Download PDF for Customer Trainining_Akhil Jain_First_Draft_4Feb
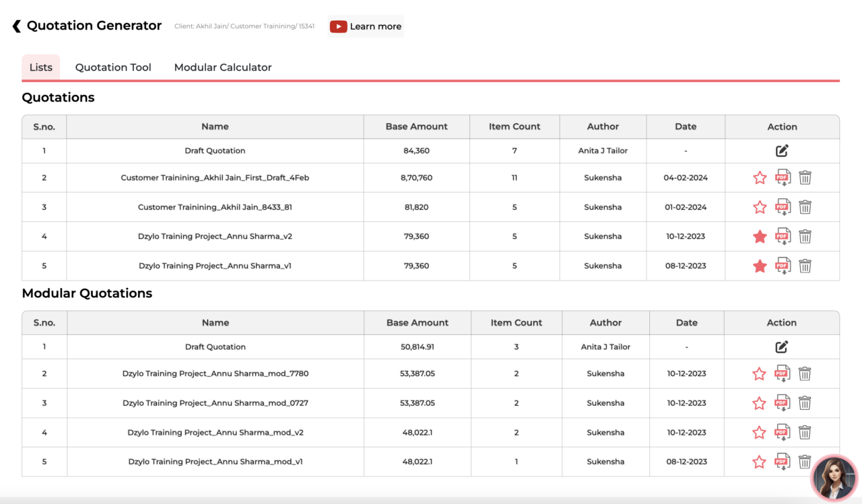The width and height of the screenshot is (862, 504). [783, 178]
